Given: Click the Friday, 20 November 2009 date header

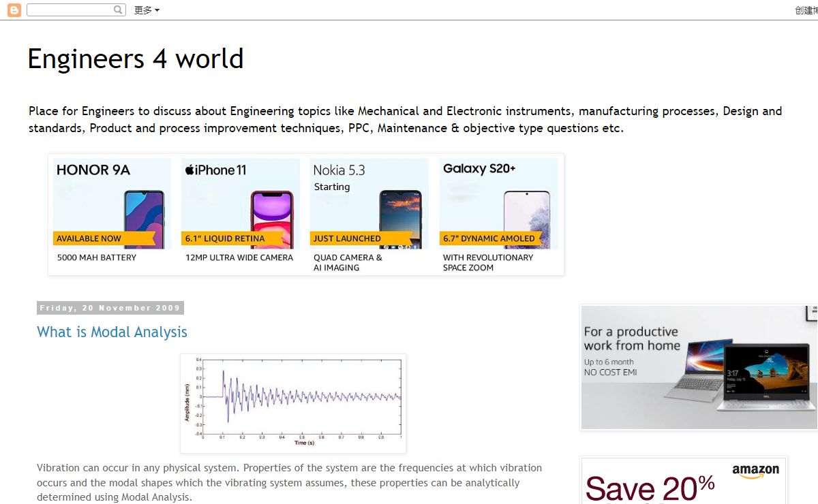Looking at the screenshot, I should pyautogui.click(x=110, y=308).
